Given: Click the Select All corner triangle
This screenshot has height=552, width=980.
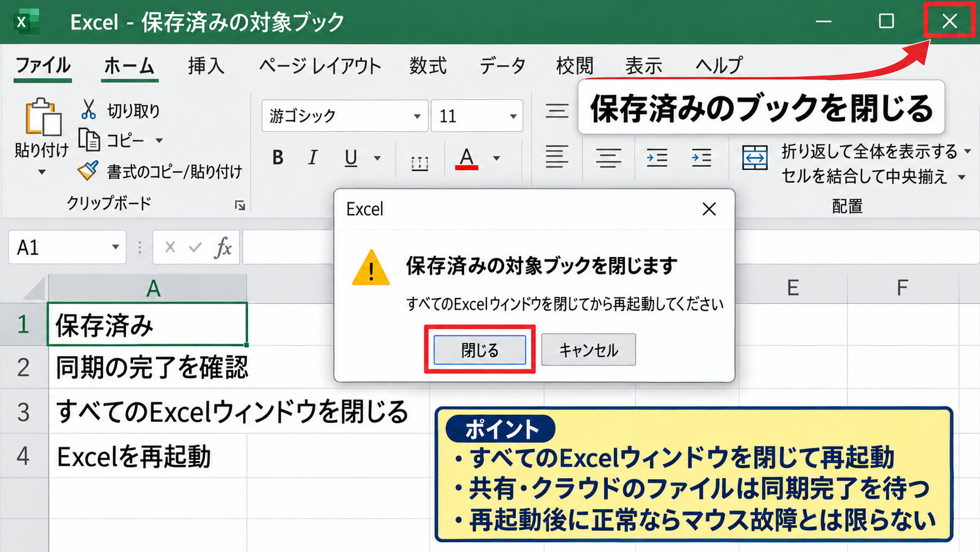Looking at the screenshot, I should click(33, 289).
